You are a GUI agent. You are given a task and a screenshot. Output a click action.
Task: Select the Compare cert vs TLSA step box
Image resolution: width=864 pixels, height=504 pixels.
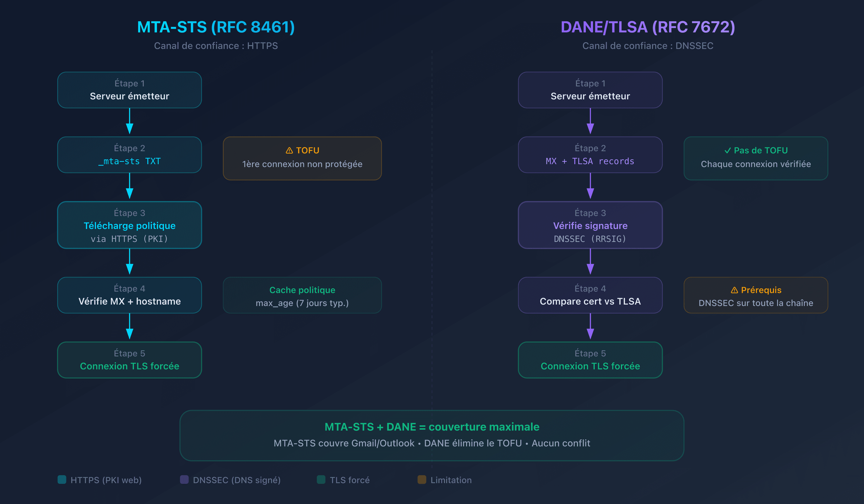coord(590,295)
